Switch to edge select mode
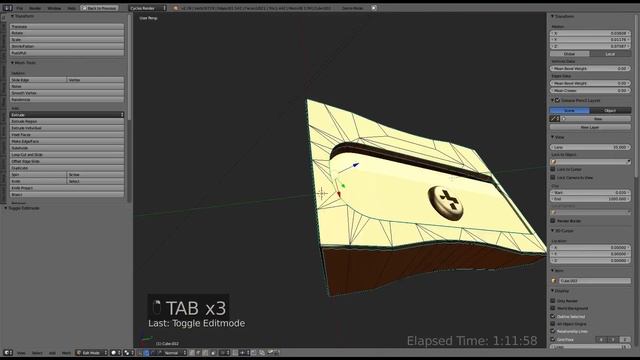640x360 pixels. [x=198, y=353]
